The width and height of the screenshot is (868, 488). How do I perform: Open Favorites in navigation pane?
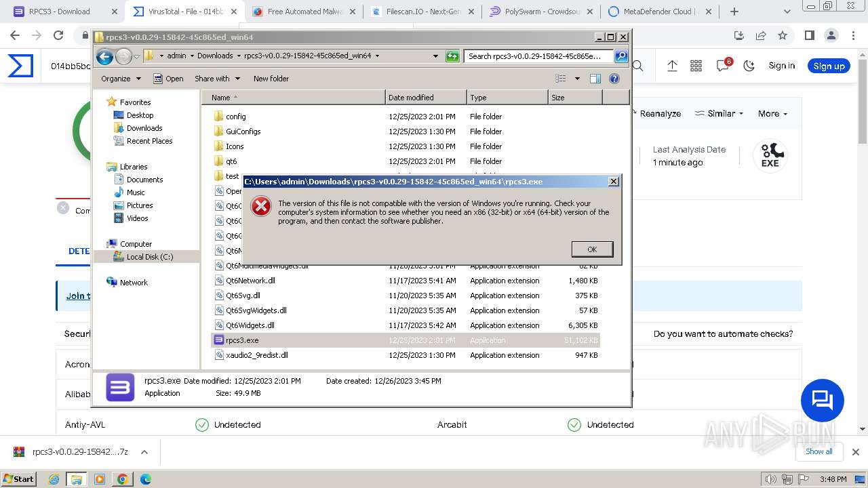pos(135,102)
